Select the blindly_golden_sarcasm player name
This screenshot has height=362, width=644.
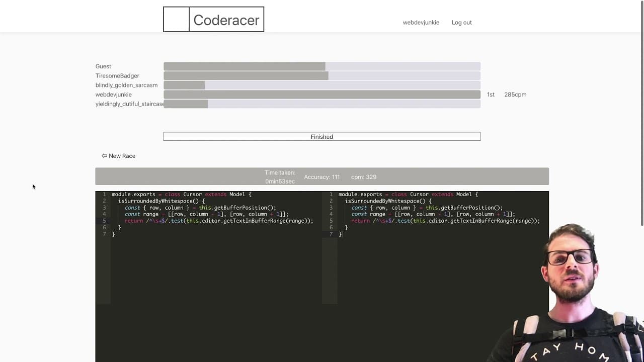coord(127,85)
